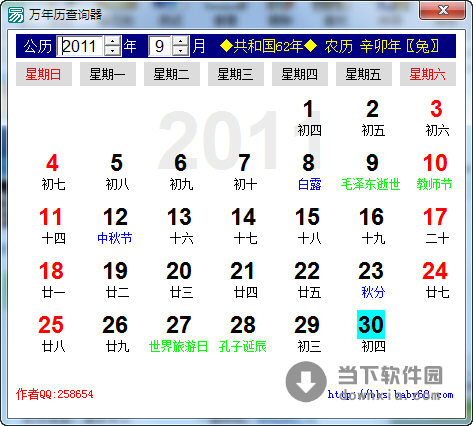Screen dimensions: 473x426
Task: Click the month input field showing 9
Action: tap(160, 46)
